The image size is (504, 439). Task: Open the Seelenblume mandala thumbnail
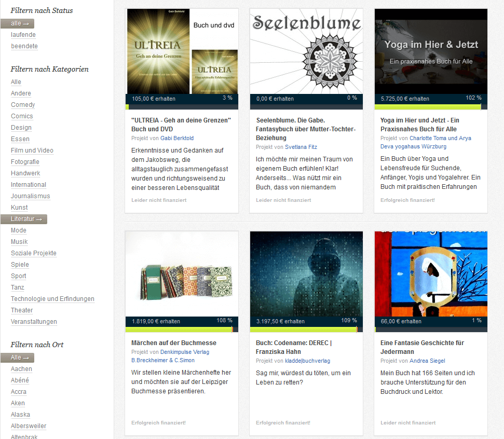pos(306,51)
